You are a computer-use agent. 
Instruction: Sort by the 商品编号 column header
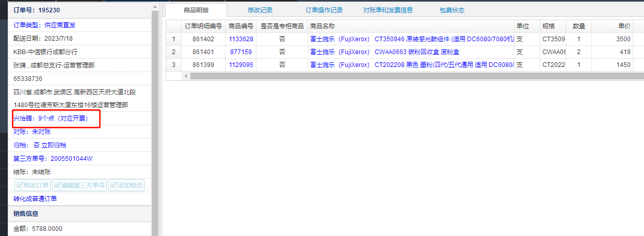click(x=241, y=26)
